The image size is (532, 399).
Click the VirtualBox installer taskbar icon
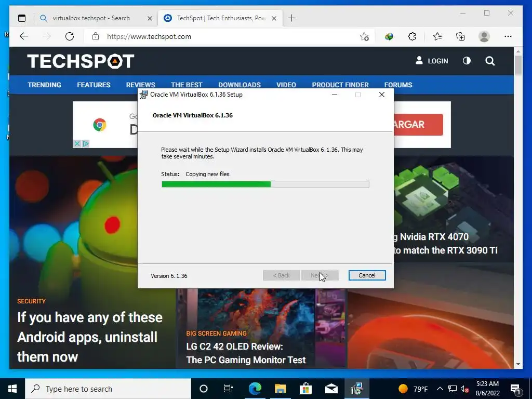pyautogui.click(x=356, y=389)
